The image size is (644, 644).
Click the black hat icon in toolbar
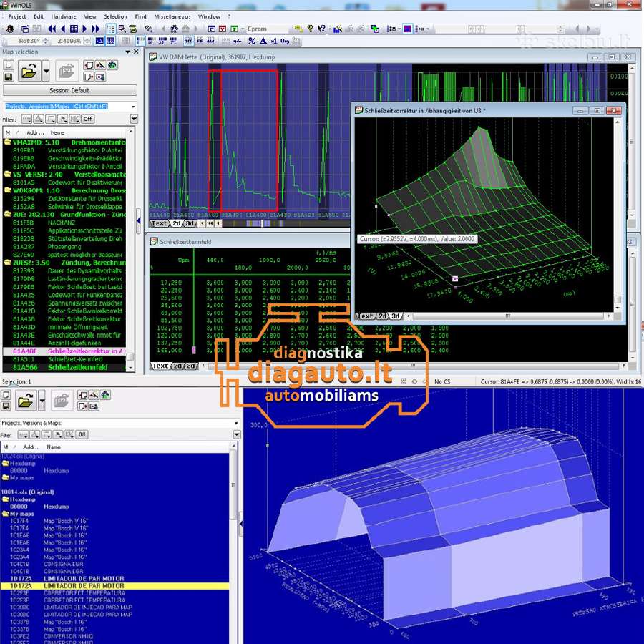pyautogui.click(x=10, y=29)
